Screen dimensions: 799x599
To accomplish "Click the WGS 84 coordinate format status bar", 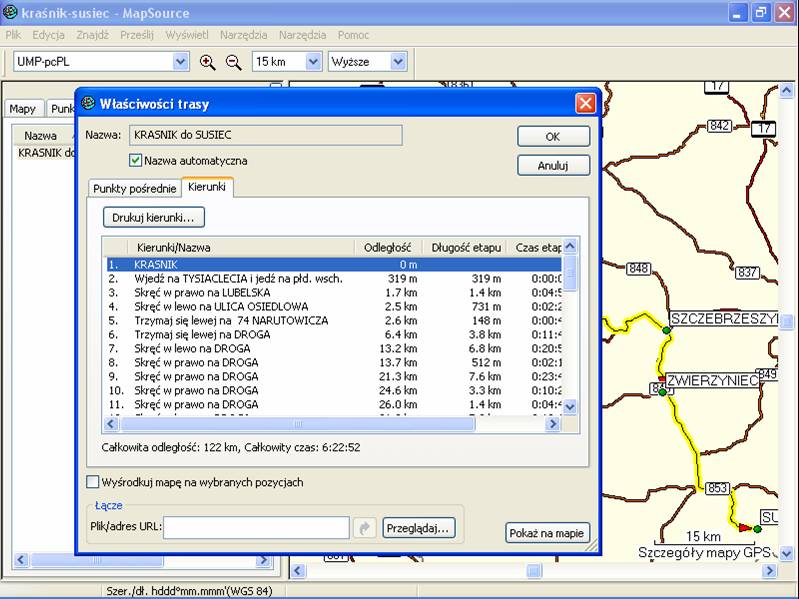I will [189, 591].
